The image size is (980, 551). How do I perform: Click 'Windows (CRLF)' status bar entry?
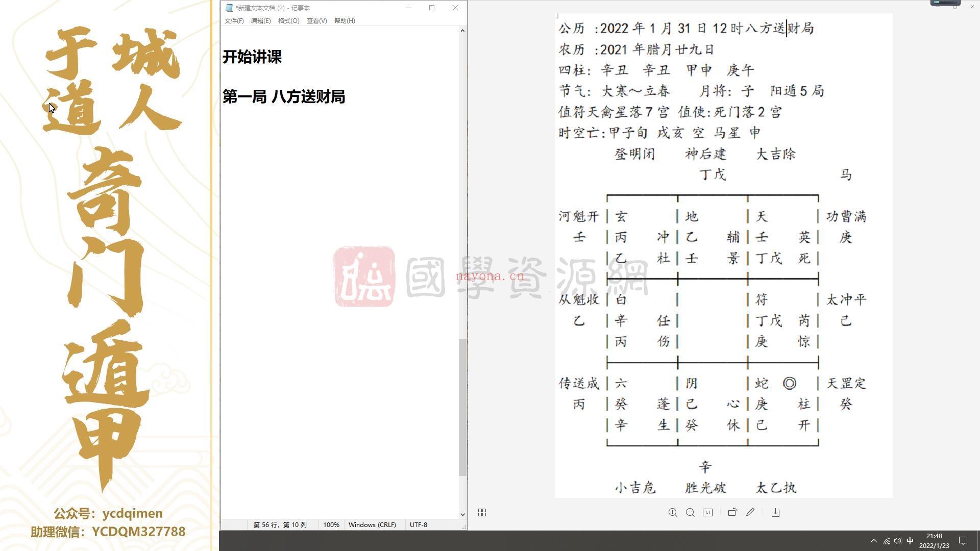[x=372, y=524]
